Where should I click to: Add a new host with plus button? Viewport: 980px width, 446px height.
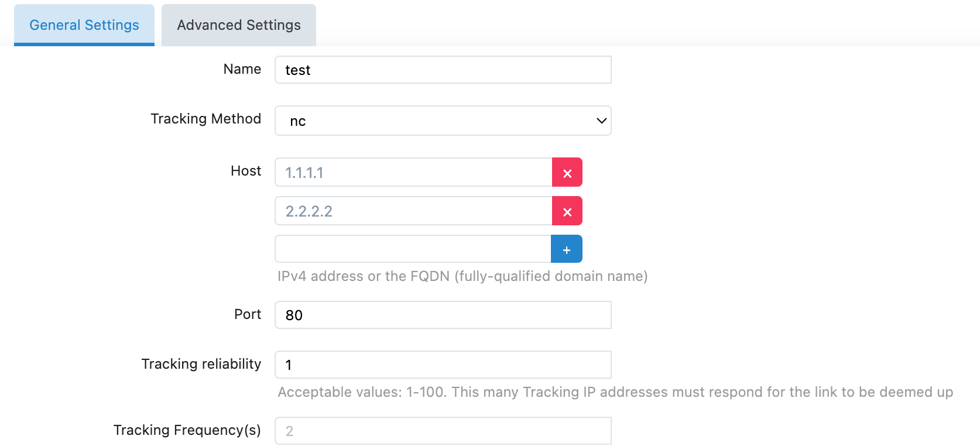pyautogui.click(x=566, y=249)
